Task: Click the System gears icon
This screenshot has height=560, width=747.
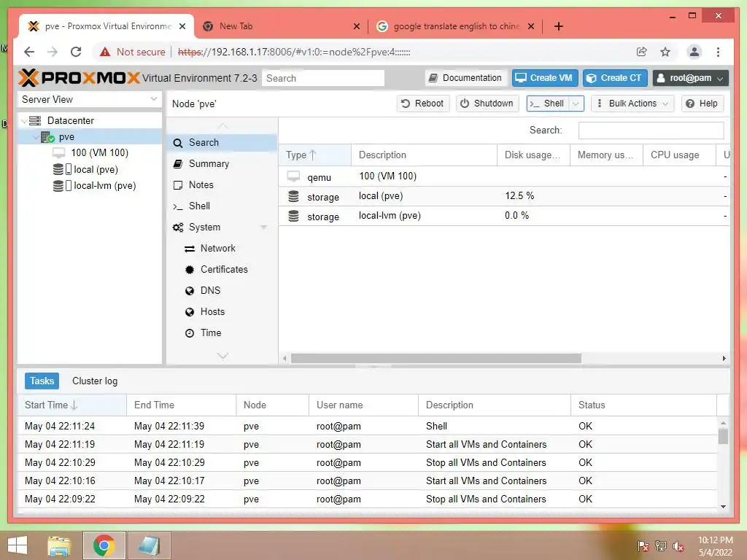Action: click(x=178, y=227)
